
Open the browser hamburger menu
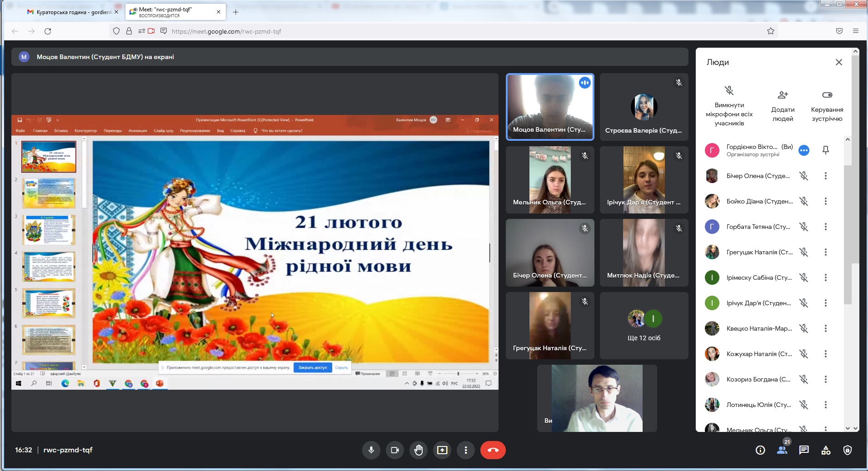coord(856,31)
